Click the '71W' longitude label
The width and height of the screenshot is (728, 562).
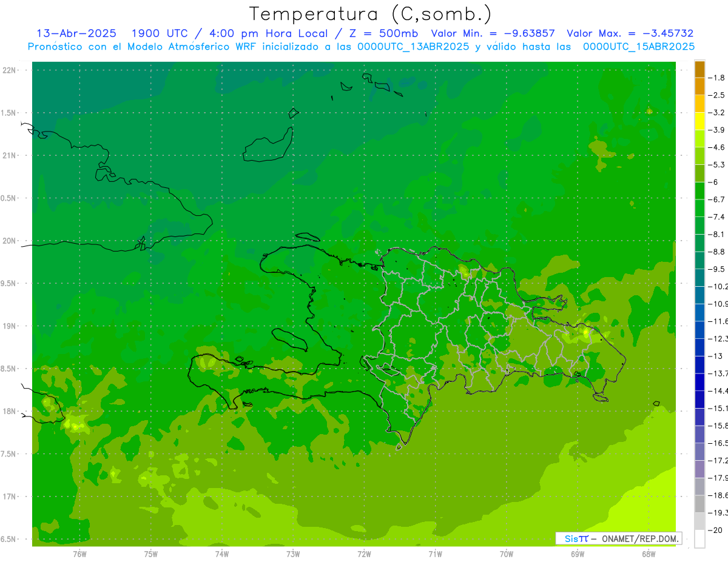pos(436,554)
